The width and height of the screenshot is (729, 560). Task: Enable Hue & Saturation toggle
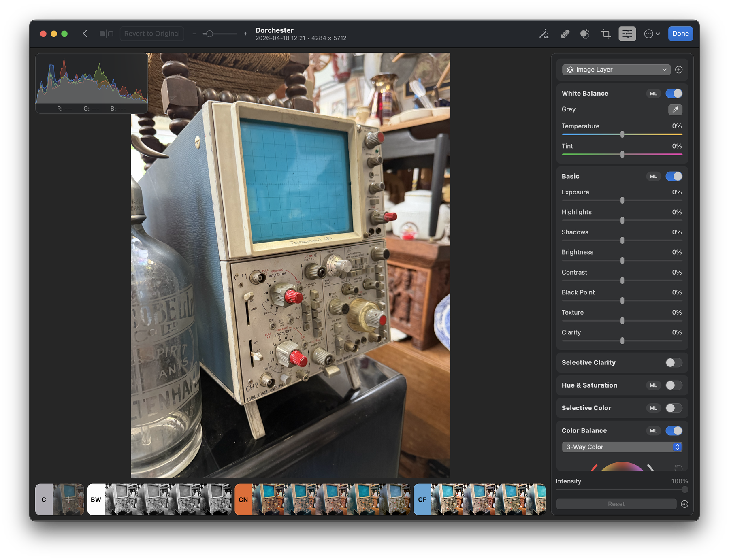674,385
